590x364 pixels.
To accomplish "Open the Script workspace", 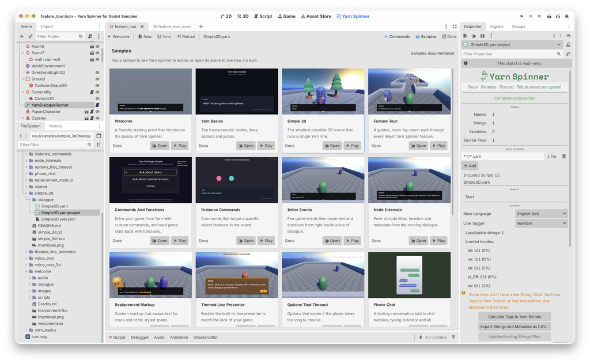I will click(x=263, y=16).
